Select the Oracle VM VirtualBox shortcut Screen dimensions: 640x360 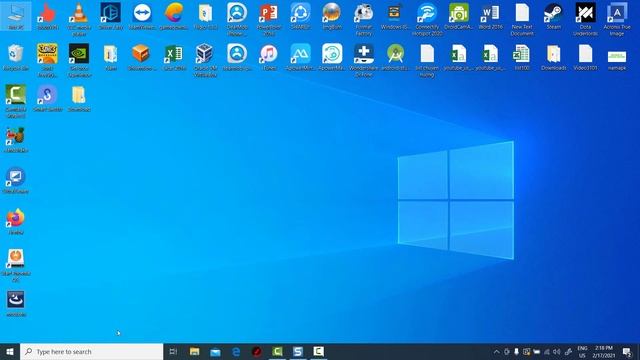click(x=205, y=60)
